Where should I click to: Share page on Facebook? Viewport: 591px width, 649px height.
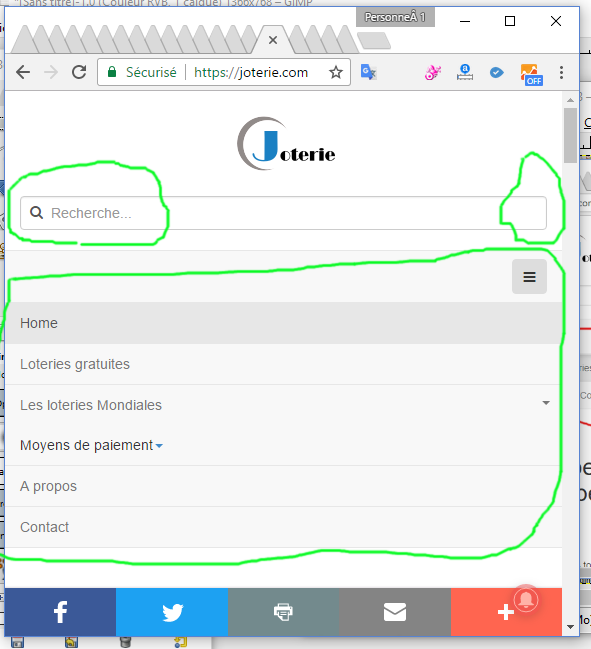[x=60, y=612]
